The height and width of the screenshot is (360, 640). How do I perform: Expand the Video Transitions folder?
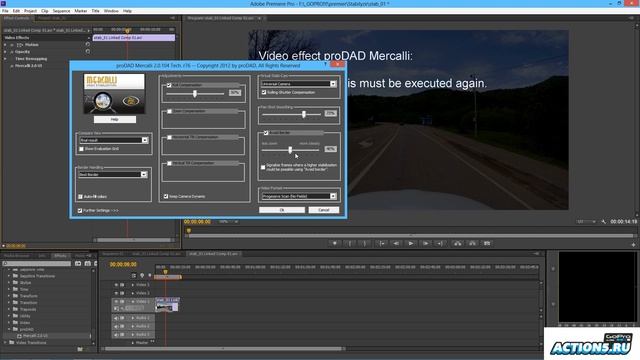[x=5, y=342]
